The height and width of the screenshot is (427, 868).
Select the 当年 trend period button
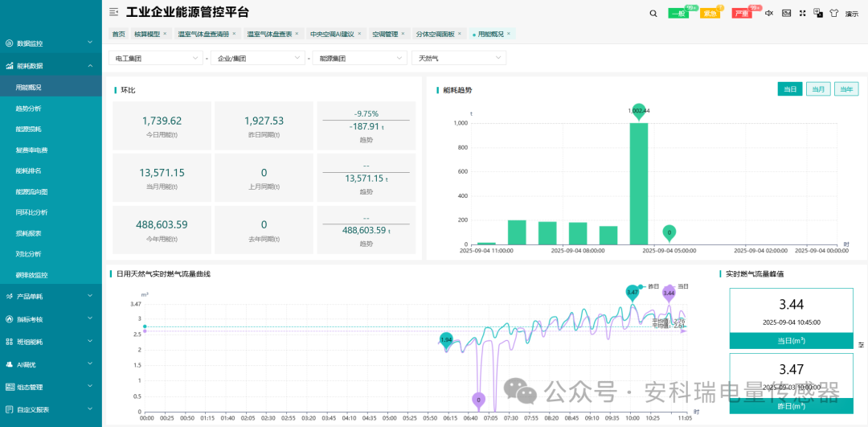click(846, 89)
